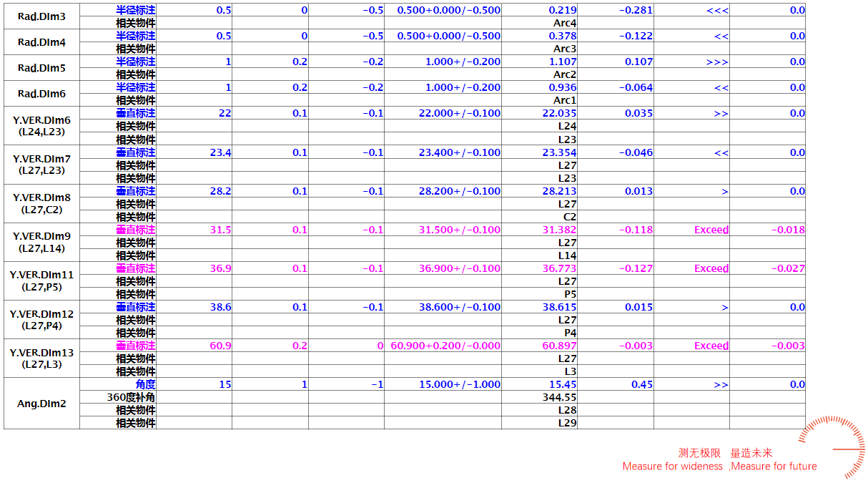Select related object L24
Viewport: 868px width, 483px height.
click(x=567, y=126)
